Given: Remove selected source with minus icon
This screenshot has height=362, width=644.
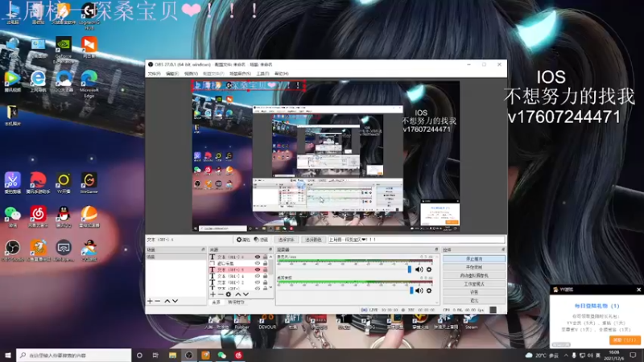Looking at the screenshot, I should click(x=221, y=294).
